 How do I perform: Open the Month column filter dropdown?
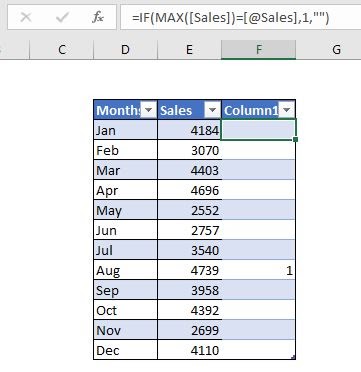[149, 110]
